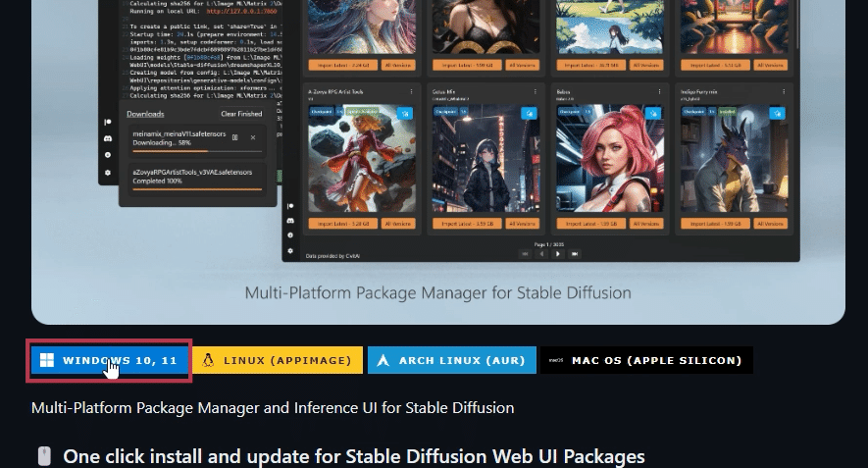The width and height of the screenshot is (868, 468).
Task: Click the blue corner icon on the Cetus-Mix thumbnail
Action: click(x=530, y=114)
